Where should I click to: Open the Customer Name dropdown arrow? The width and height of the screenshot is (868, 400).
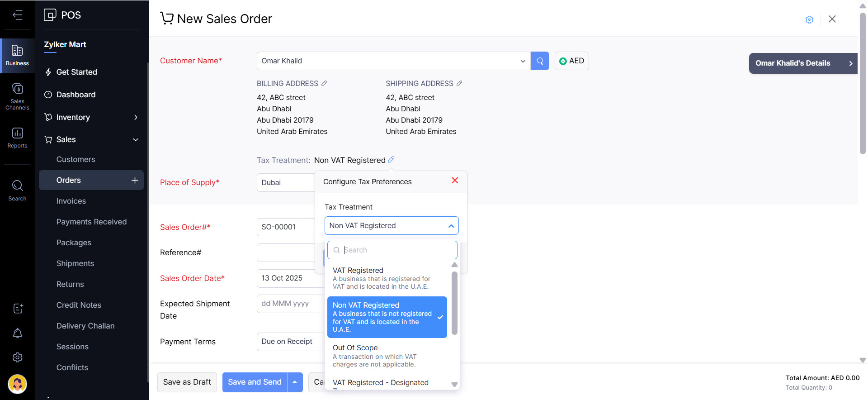tap(523, 61)
